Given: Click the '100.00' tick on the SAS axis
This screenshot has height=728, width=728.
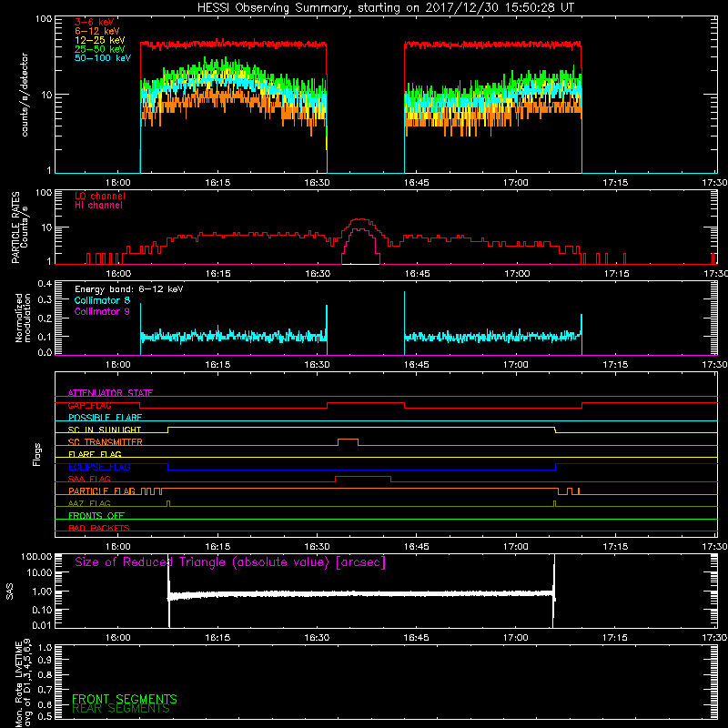Looking at the screenshot, I should 36,557.
